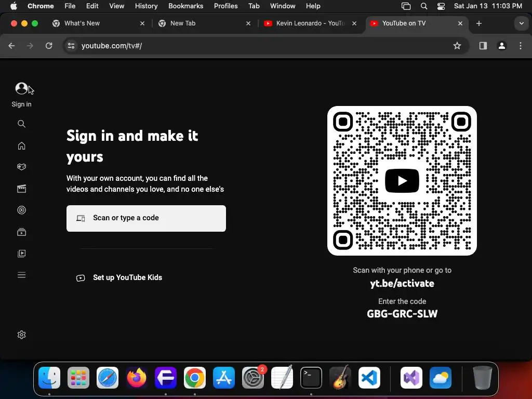The width and height of the screenshot is (532, 399).
Task: Expand the tab search dropdown arrow
Action: pyautogui.click(x=522, y=23)
